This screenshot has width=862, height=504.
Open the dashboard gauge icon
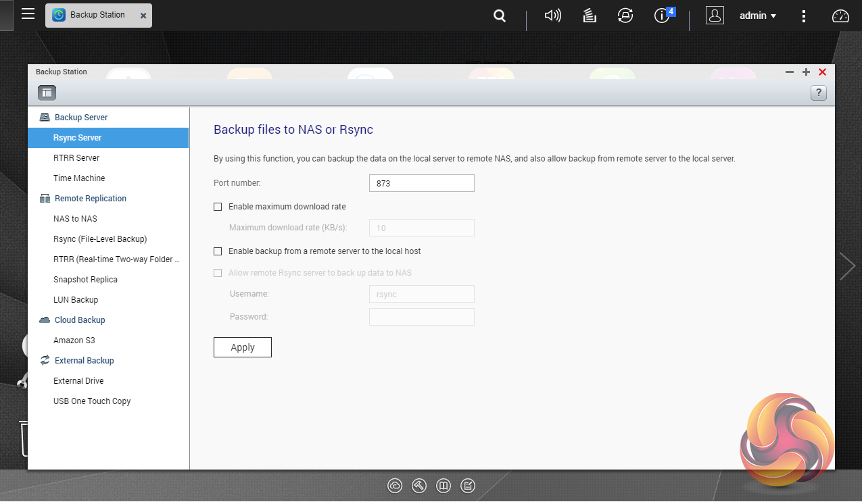pos(840,16)
